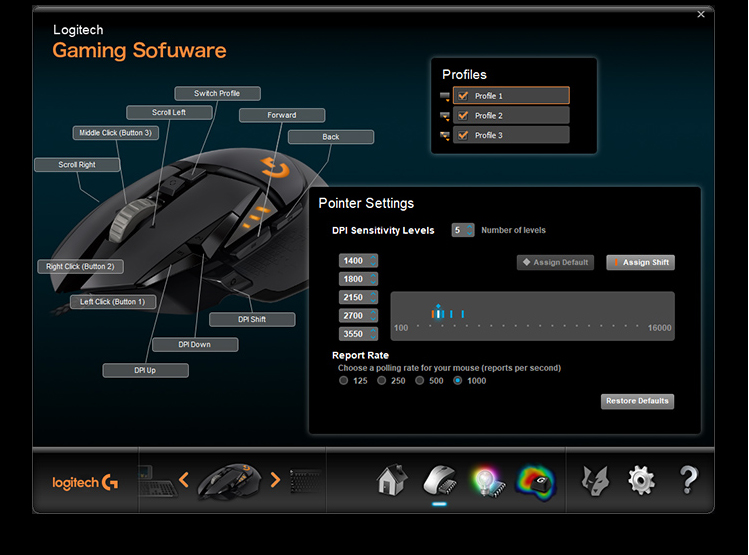Viewport: 749px width, 555px height.
Task: Open the lighting settings bulb icon
Action: pos(488,481)
